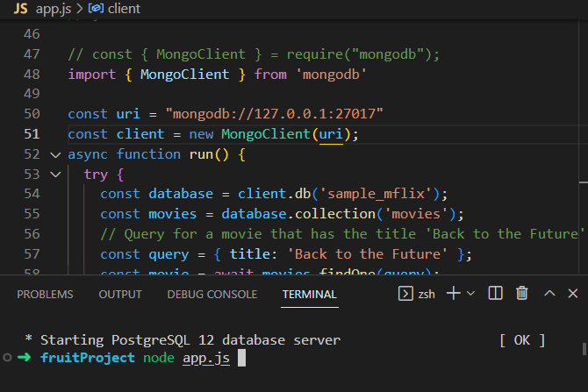Create a new terminal with plus icon
588x392 pixels.
pyautogui.click(x=454, y=294)
